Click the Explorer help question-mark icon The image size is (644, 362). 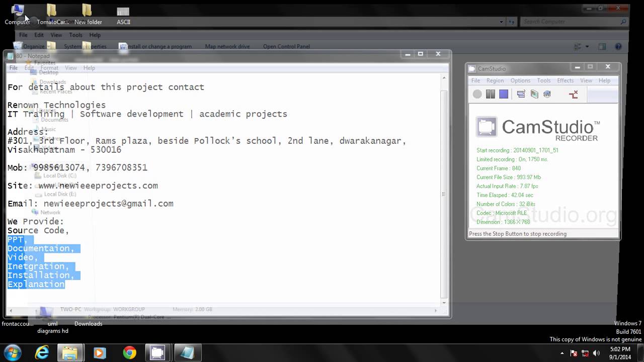coord(618,47)
